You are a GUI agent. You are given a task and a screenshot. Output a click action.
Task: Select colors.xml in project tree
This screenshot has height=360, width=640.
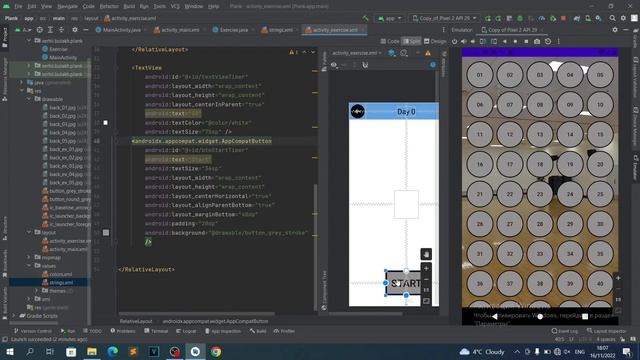tap(57, 274)
